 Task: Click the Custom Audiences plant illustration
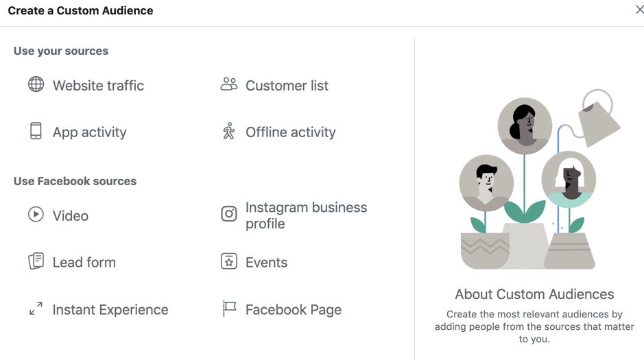coord(535,185)
